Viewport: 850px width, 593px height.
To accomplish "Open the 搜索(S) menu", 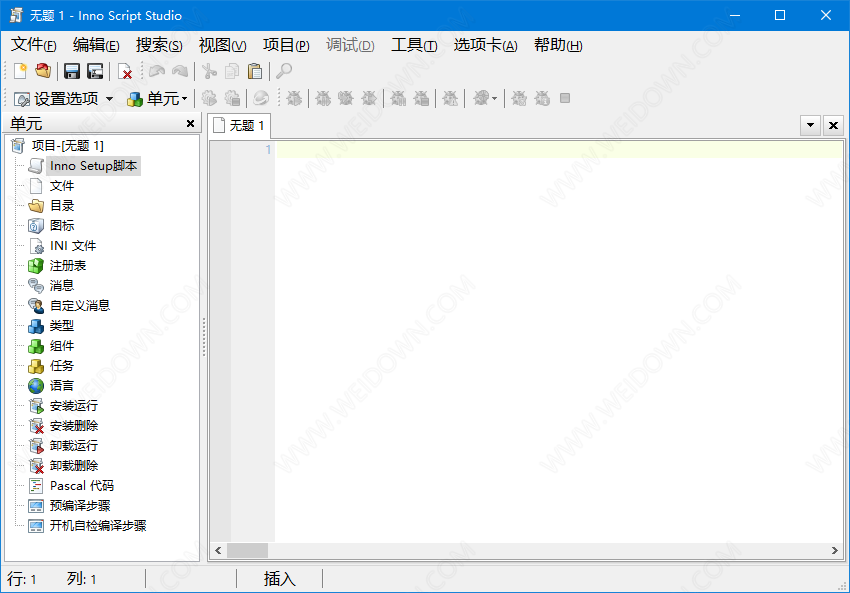I will 159,45.
